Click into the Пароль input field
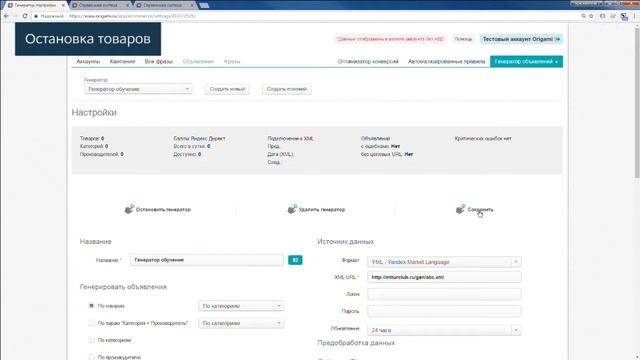The height and width of the screenshot is (360, 640). pos(444,311)
